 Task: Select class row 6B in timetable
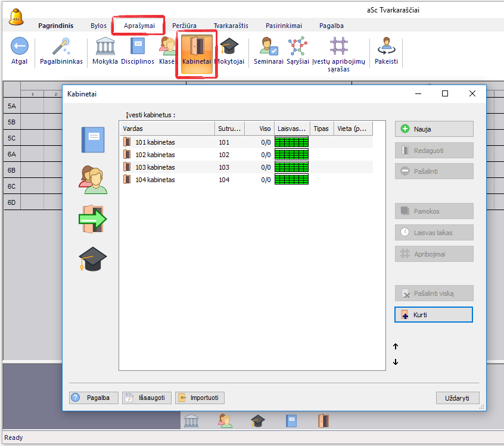[12, 170]
